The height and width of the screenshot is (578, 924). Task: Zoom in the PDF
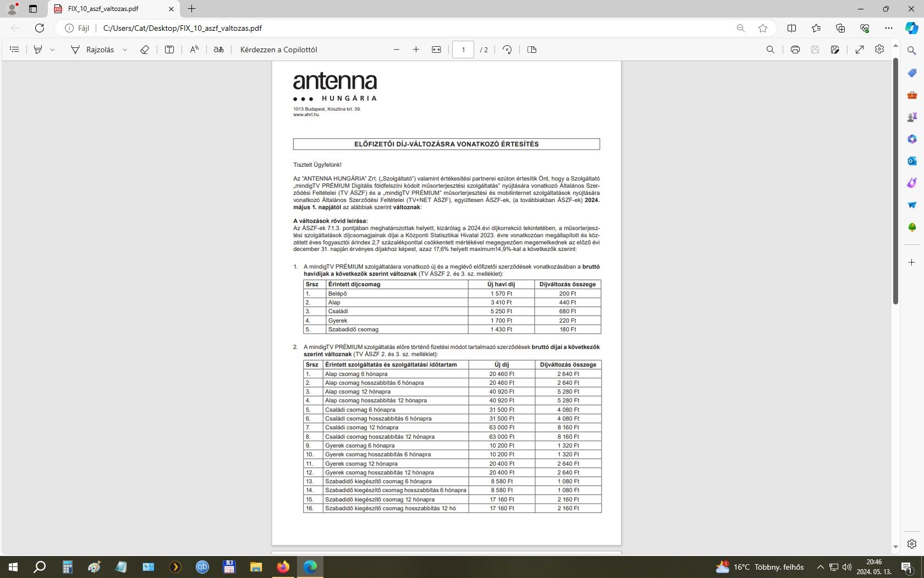(416, 50)
